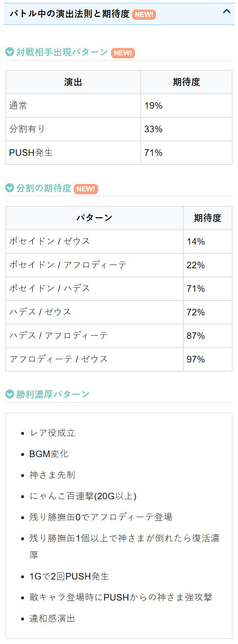Image resolution: width=238 pixels, height=644 pixels.
Task: Click the chevron icon beside 分割の期待度
Action: pos(10,188)
